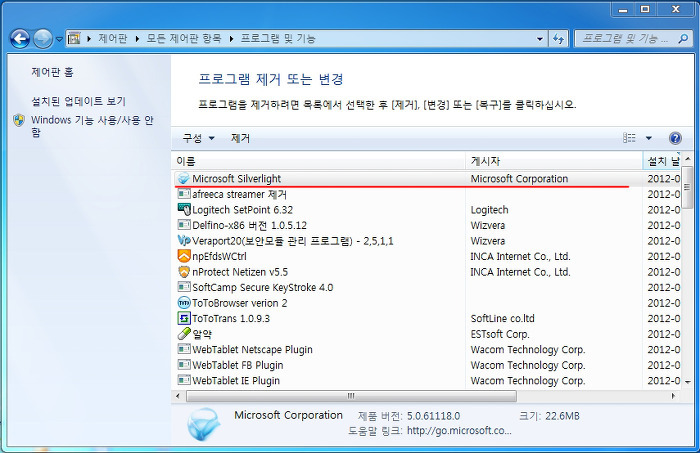Viewport: 700px width, 453px height.
Task: Open help with the question mark icon
Action: pos(675,138)
